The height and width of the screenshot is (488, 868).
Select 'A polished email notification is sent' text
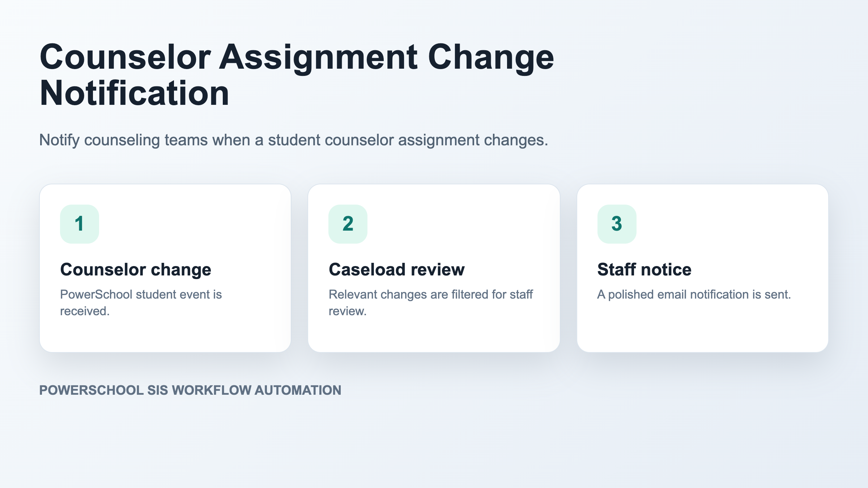(694, 294)
